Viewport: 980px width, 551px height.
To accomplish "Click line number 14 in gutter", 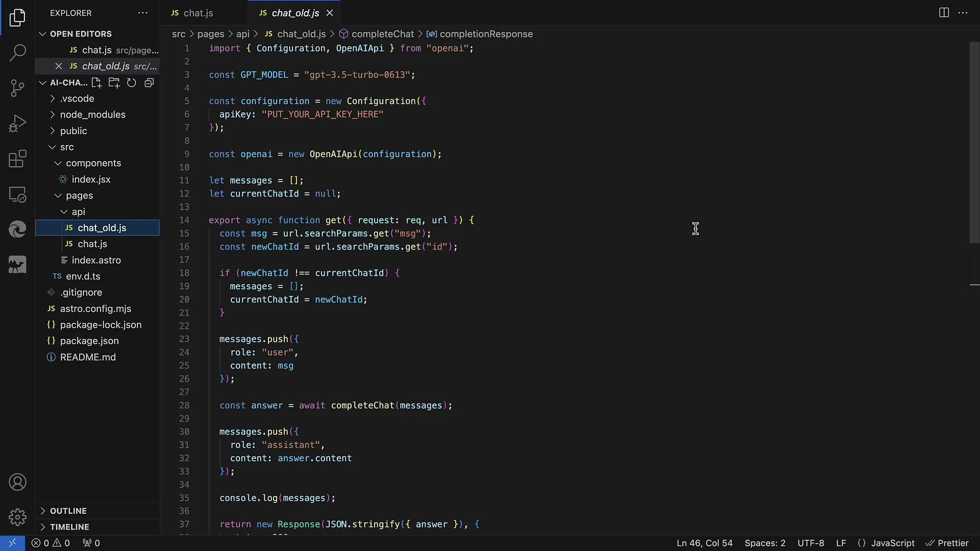I will point(184,220).
